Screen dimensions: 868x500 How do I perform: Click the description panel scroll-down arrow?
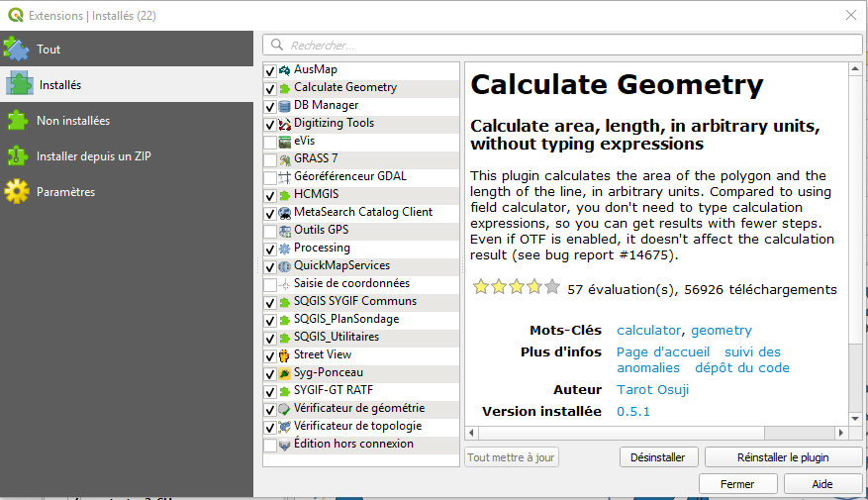(x=855, y=419)
